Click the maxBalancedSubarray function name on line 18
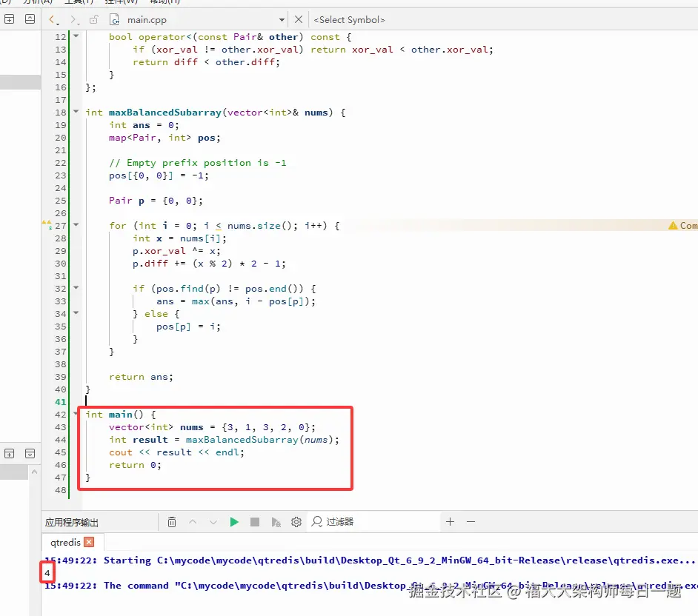698x616 pixels. (x=165, y=113)
